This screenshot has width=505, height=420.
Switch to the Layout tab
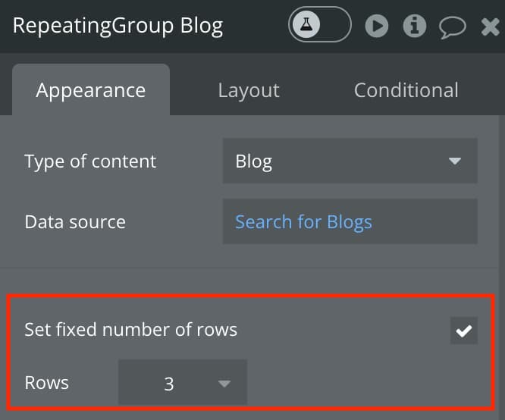(249, 90)
